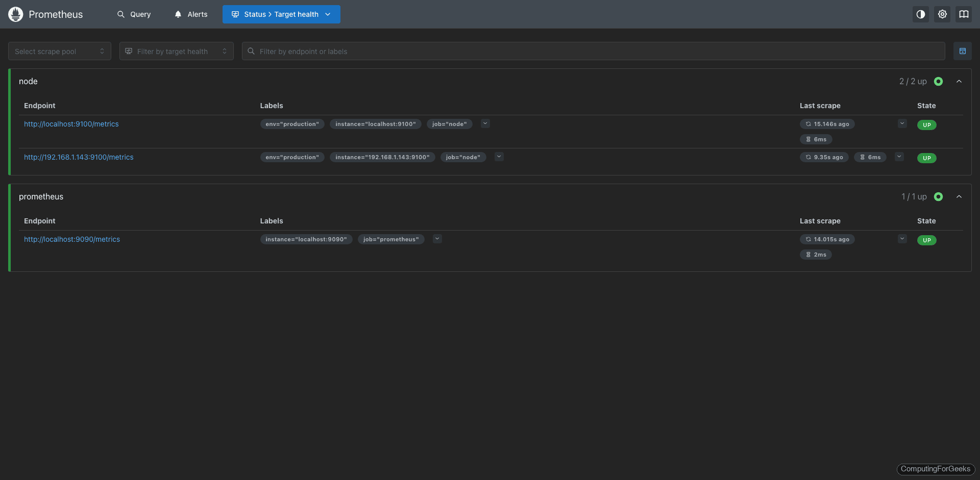Click the health filter icon in target health box

point(129,51)
